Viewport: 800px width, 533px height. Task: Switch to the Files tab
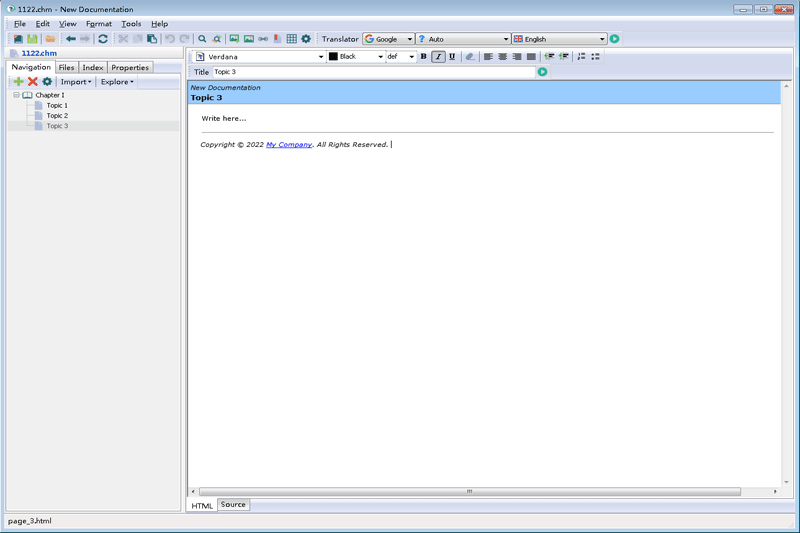click(66, 67)
